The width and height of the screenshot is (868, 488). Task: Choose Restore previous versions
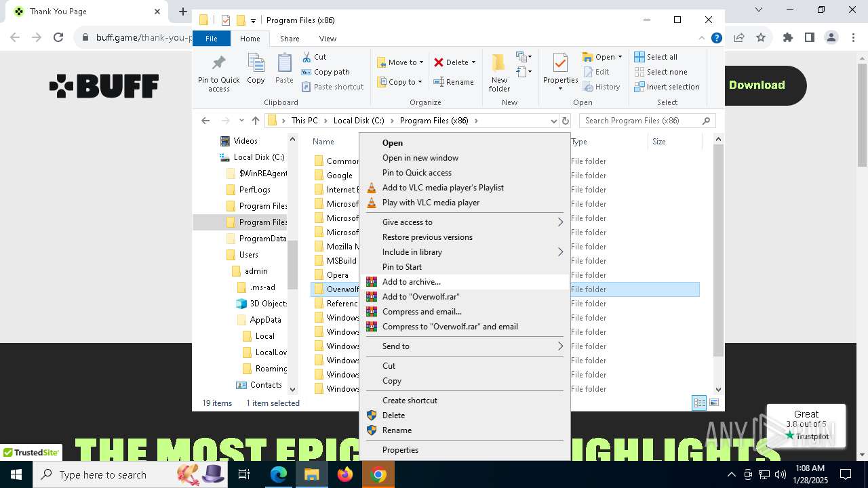[465, 237]
